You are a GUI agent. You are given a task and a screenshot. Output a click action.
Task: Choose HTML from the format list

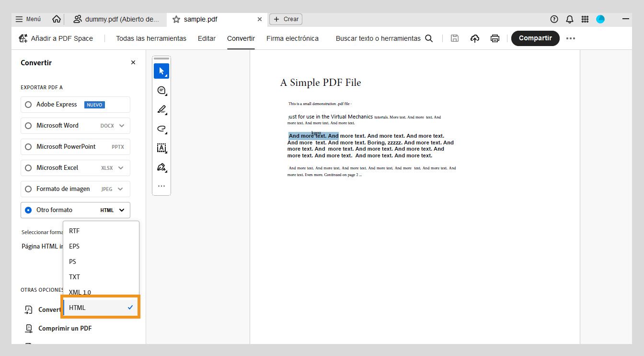(x=101, y=308)
